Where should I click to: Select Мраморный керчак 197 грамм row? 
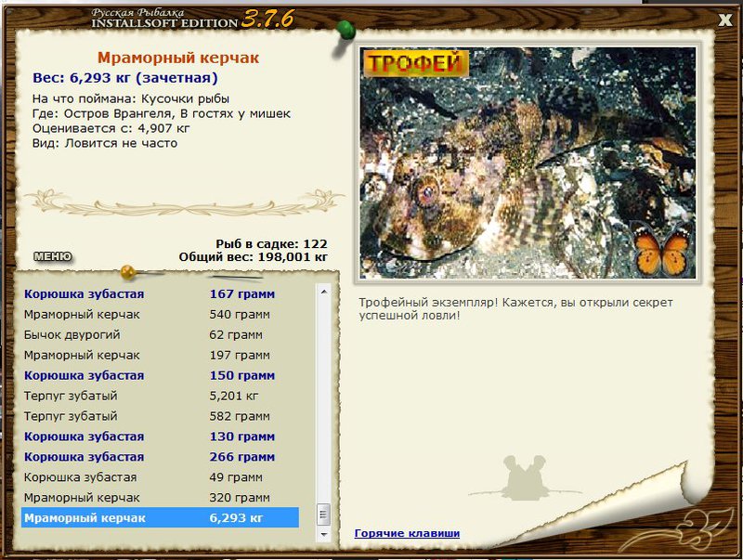[x=160, y=355]
